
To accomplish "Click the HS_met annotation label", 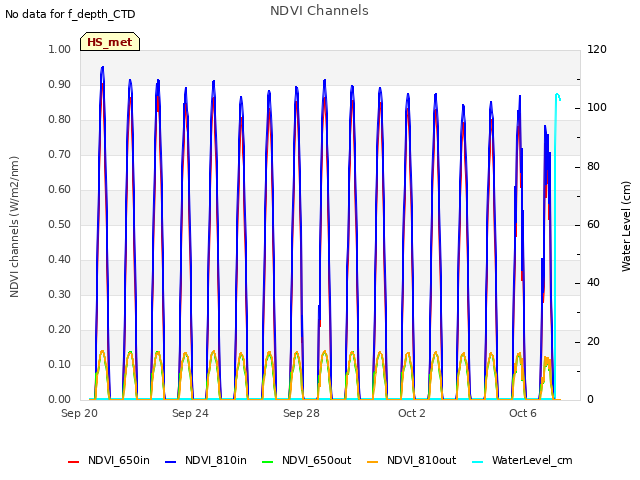I will 110,42.
